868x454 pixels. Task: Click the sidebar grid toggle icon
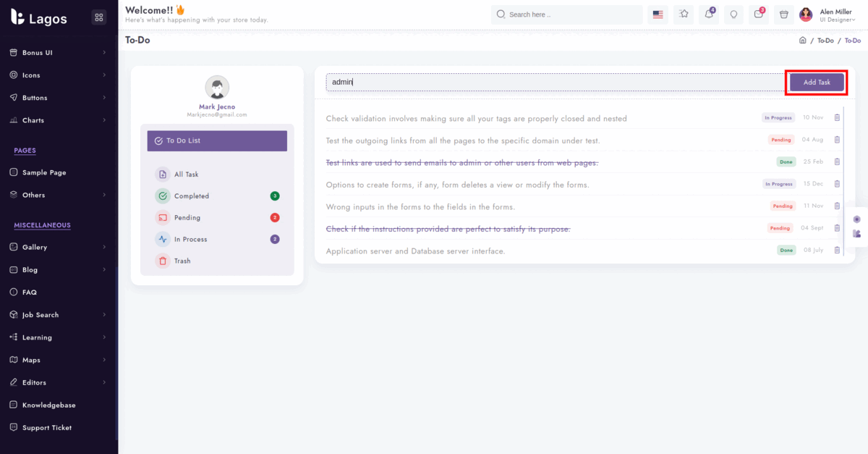point(99,18)
